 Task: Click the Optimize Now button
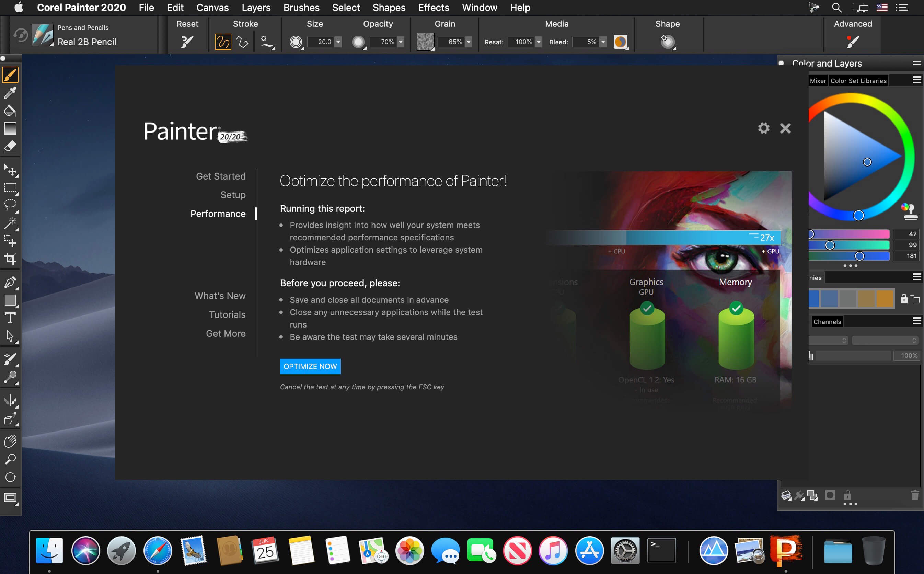click(309, 366)
